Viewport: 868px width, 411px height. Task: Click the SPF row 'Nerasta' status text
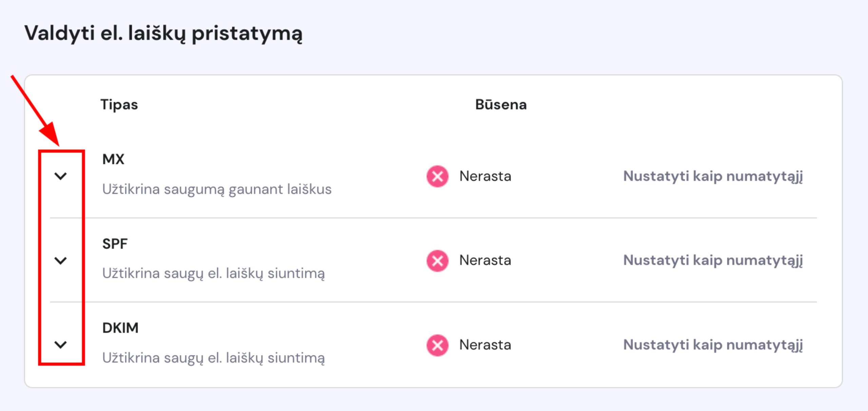coord(485,260)
